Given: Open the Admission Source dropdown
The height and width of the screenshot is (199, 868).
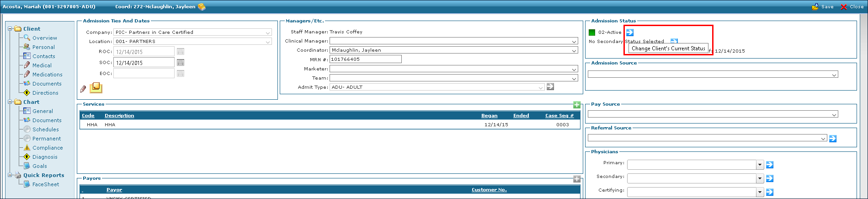Looking at the screenshot, I should [x=834, y=75].
